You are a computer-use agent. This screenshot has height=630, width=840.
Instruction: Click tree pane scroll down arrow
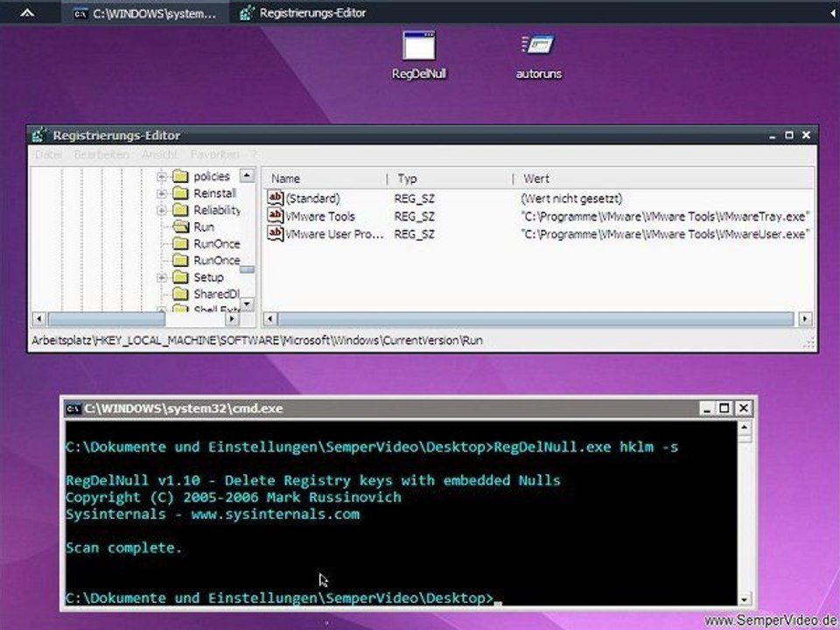[x=247, y=304]
